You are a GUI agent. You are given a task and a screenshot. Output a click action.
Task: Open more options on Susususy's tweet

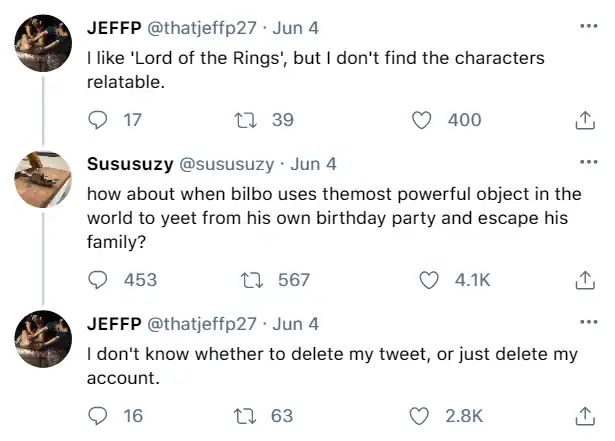pos(588,162)
